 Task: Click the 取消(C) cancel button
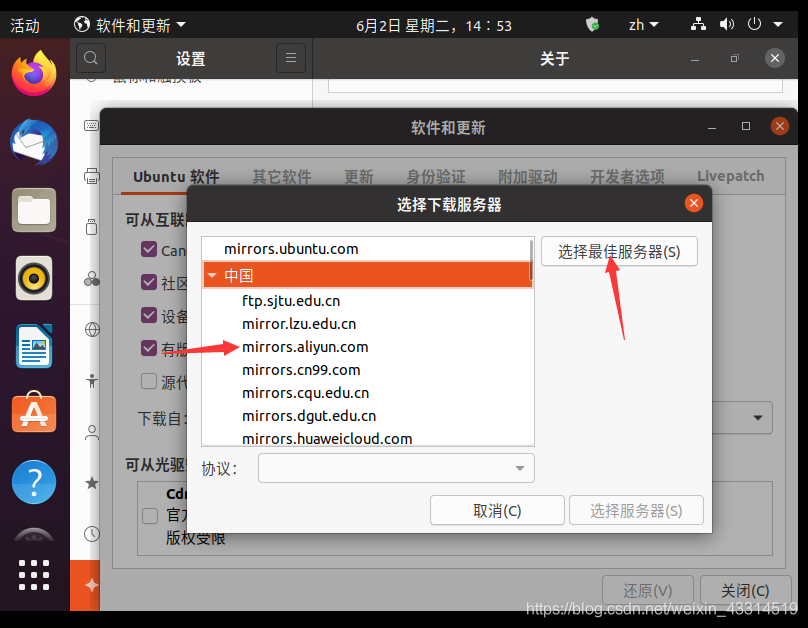pos(497,511)
